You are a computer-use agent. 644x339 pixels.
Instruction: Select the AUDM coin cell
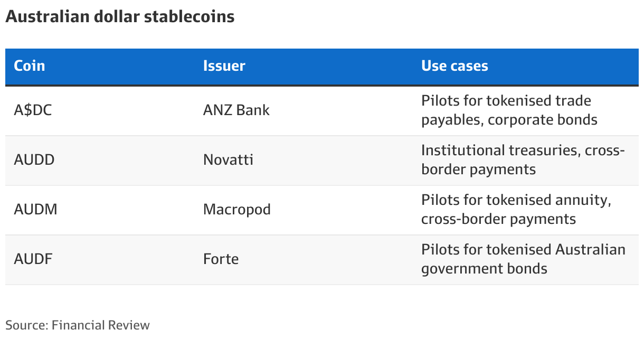pyautogui.click(x=35, y=210)
